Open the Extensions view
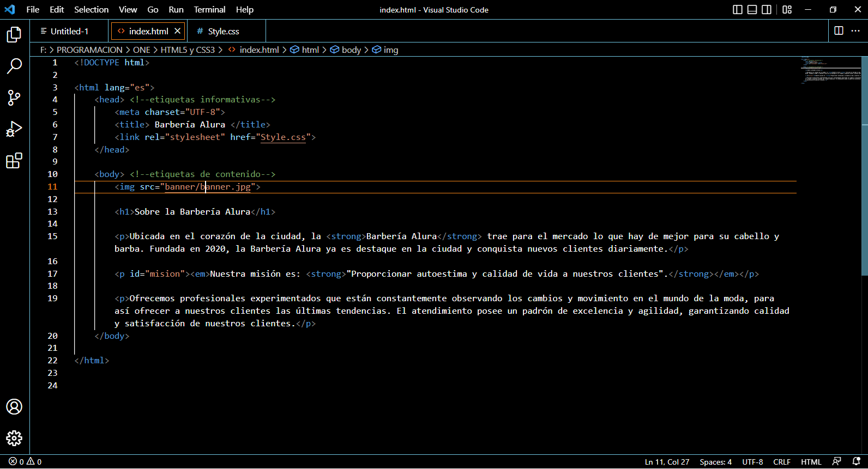This screenshot has height=469, width=868. pos(14,161)
